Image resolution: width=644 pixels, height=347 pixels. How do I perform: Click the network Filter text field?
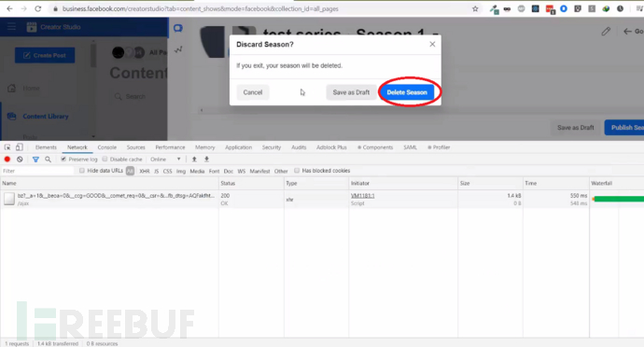pos(37,171)
